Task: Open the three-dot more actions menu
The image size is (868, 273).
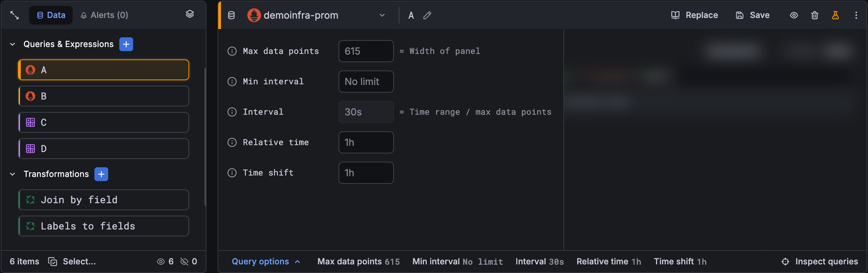Action: coord(856,15)
